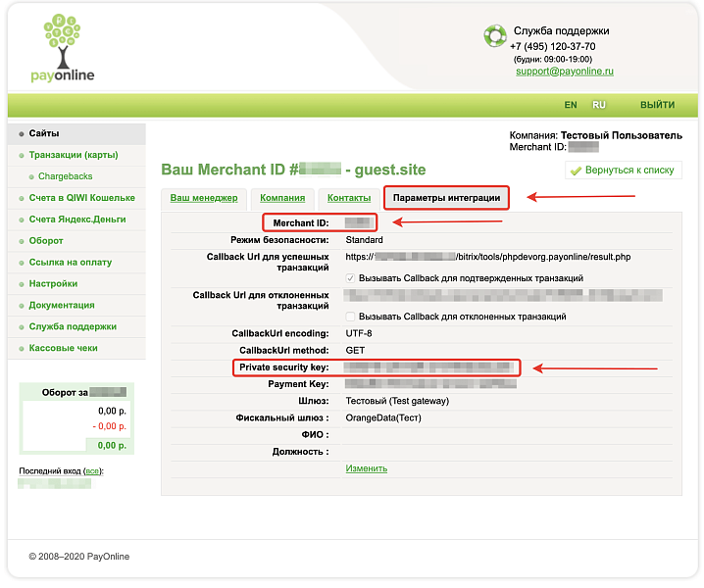The width and height of the screenshot is (704, 588).
Task: Open all logins via 'все' link
Action: click(x=92, y=471)
